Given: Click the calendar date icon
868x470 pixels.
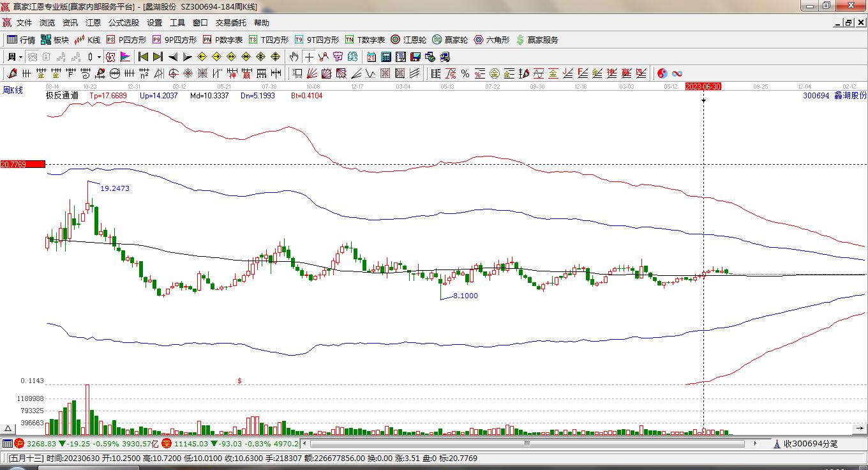Looking at the screenshot, I should click(371, 57).
